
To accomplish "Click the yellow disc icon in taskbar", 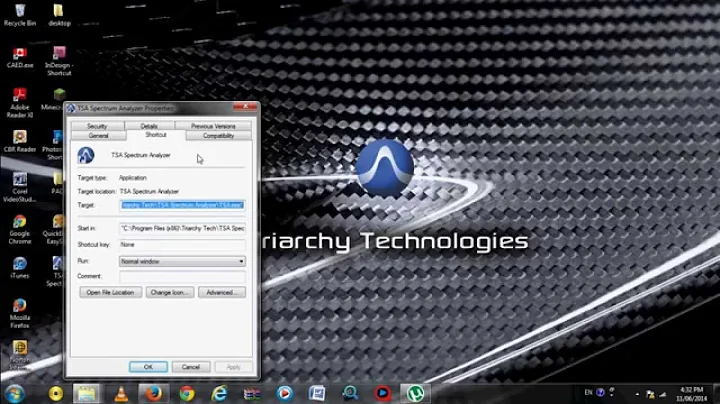I will pyautogui.click(x=56, y=394).
